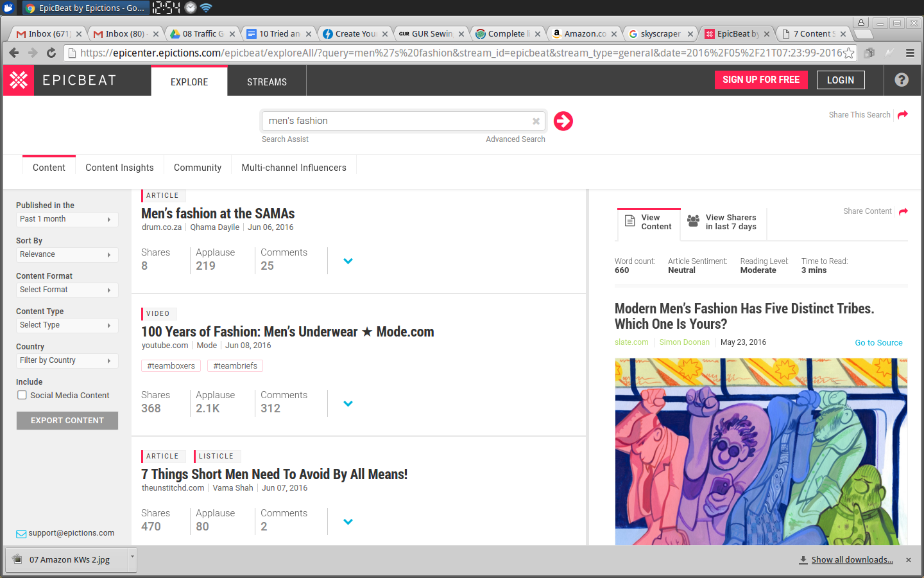Click the browser back arrow
Image resolution: width=924 pixels, height=578 pixels.
(14, 53)
